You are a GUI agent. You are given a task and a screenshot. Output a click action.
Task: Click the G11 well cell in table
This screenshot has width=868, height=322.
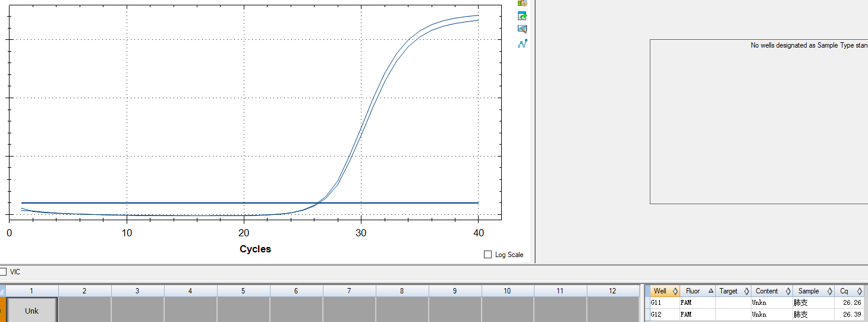point(665,303)
